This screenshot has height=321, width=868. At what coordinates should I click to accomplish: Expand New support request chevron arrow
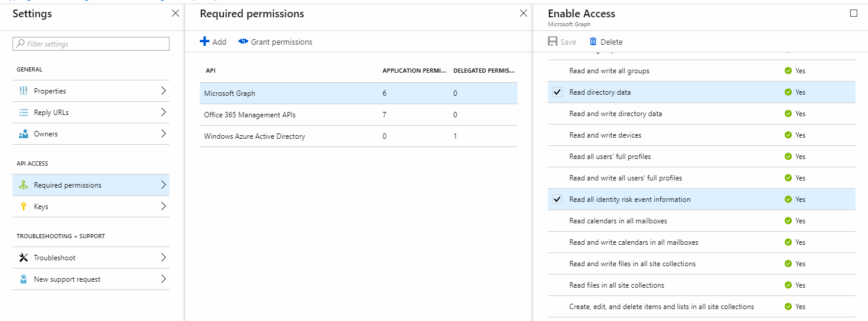pos(164,279)
